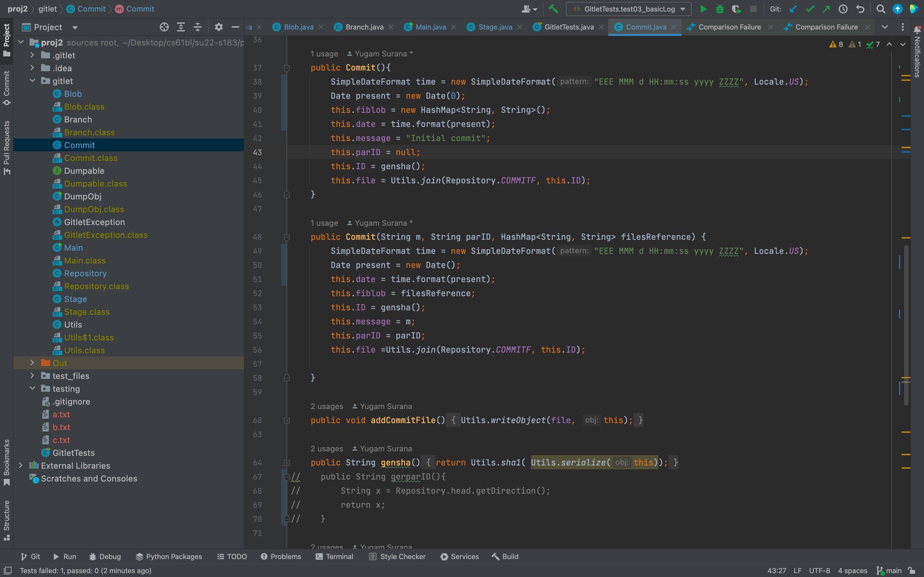Click the Build project hammer icon
Viewport: 924px width, 577px height.
(553, 9)
